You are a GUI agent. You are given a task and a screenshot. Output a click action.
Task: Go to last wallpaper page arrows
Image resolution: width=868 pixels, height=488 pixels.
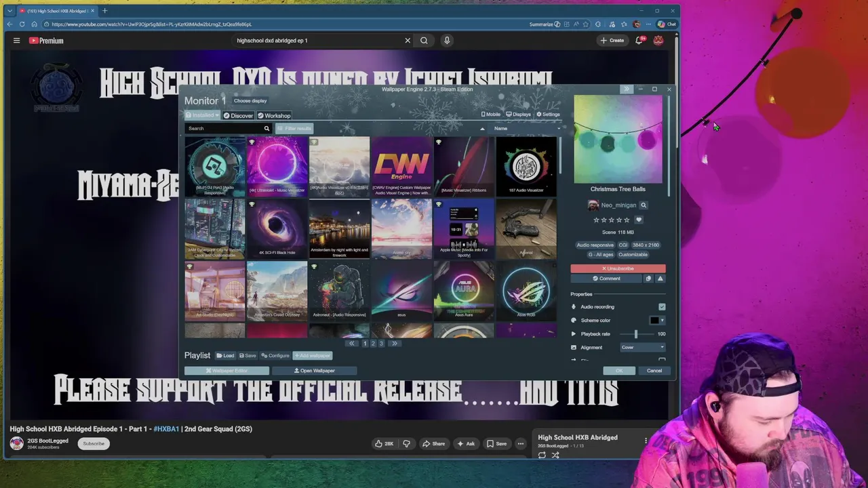(x=394, y=344)
